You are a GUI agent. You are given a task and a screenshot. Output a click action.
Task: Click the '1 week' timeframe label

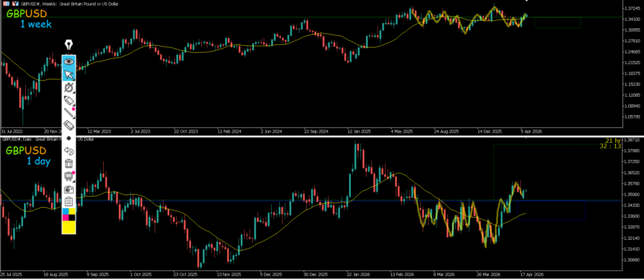[35, 24]
